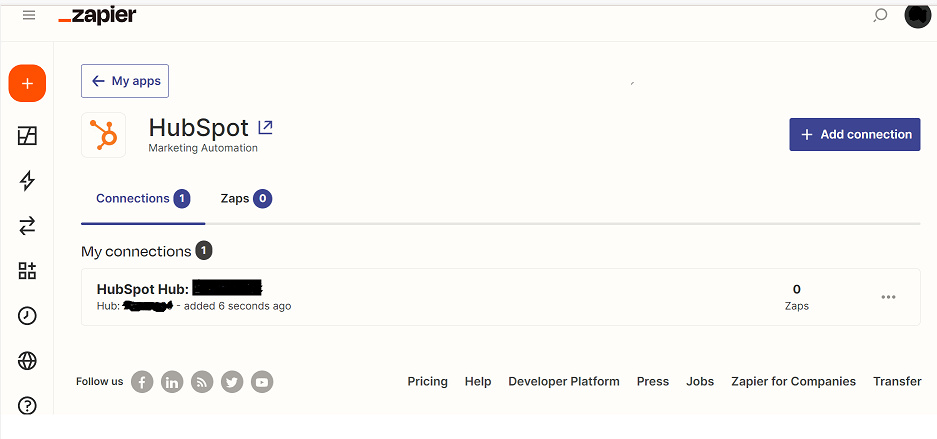Open the Apps grid sidebar icon
Viewport: 937px width, 439px height.
(27, 271)
